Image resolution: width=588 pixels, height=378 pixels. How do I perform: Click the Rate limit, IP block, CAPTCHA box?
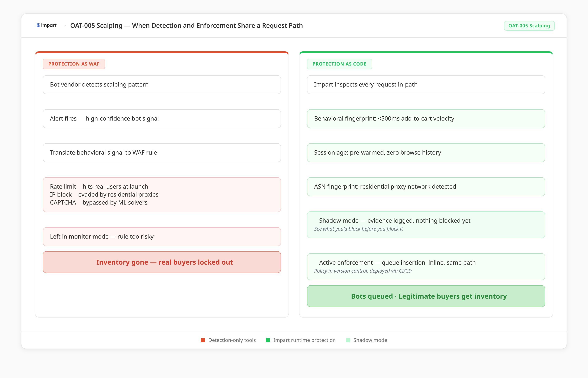(x=162, y=195)
